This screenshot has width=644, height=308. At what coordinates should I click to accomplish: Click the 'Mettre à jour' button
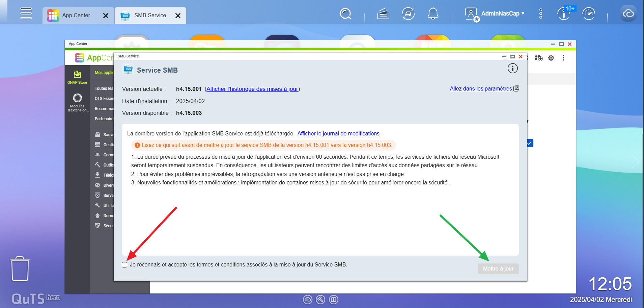(498, 269)
